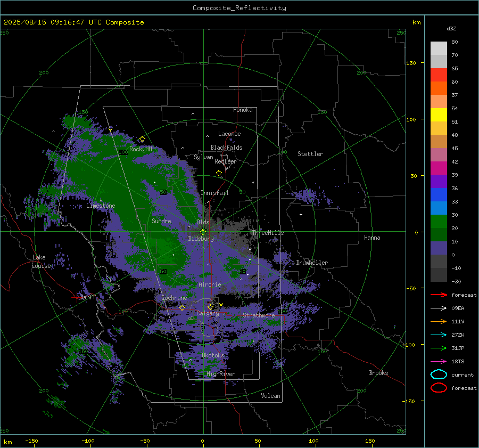Image resolution: width=479 pixels, height=448 pixels.
Task: Click the -150 tick on bottom km axis
Action: click(x=31, y=441)
